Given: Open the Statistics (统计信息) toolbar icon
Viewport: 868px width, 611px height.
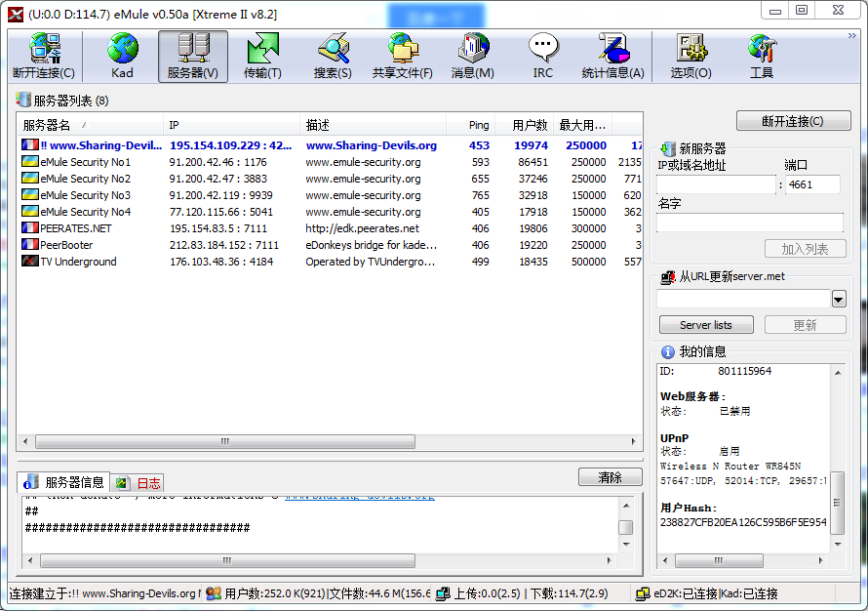Looking at the screenshot, I should coord(612,56).
